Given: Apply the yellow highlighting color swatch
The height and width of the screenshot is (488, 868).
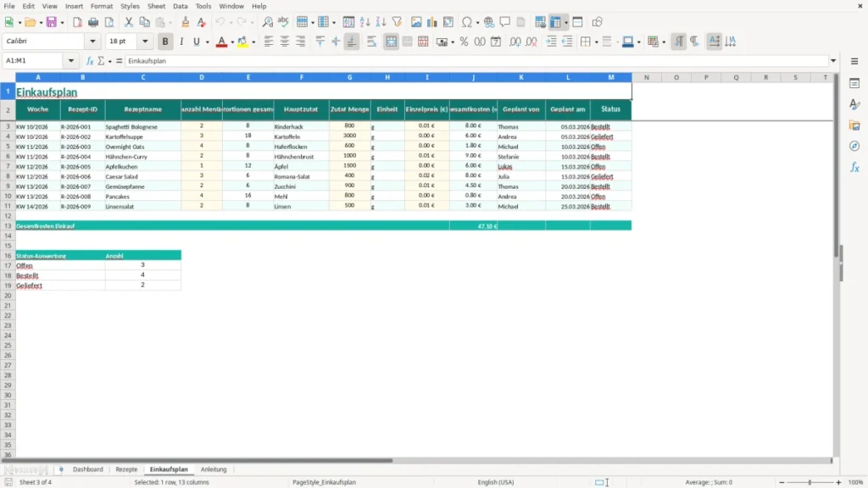Looking at the screenshot, I should coord(242,42).
